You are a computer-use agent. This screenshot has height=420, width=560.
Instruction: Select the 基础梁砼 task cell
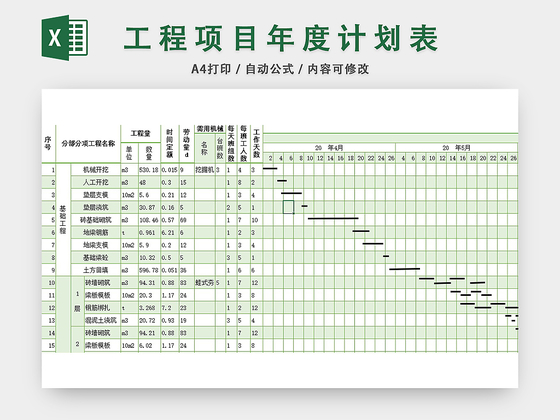click(96, 258)
